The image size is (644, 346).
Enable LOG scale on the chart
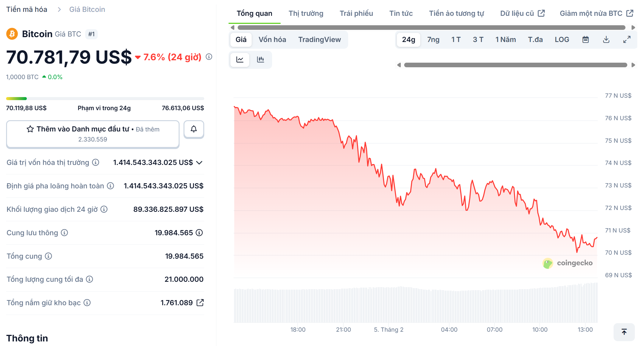pyautogui.click(x=562, y=39)
